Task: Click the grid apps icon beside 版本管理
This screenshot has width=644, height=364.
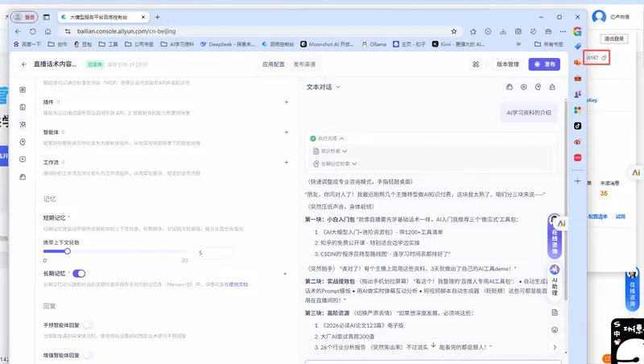Action: coord(476,64)
